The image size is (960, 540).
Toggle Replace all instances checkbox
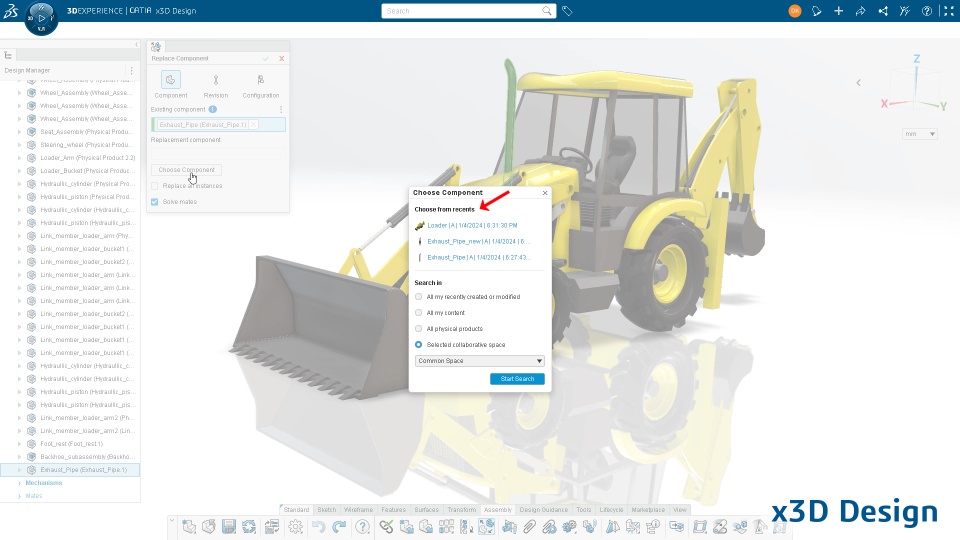155,186
